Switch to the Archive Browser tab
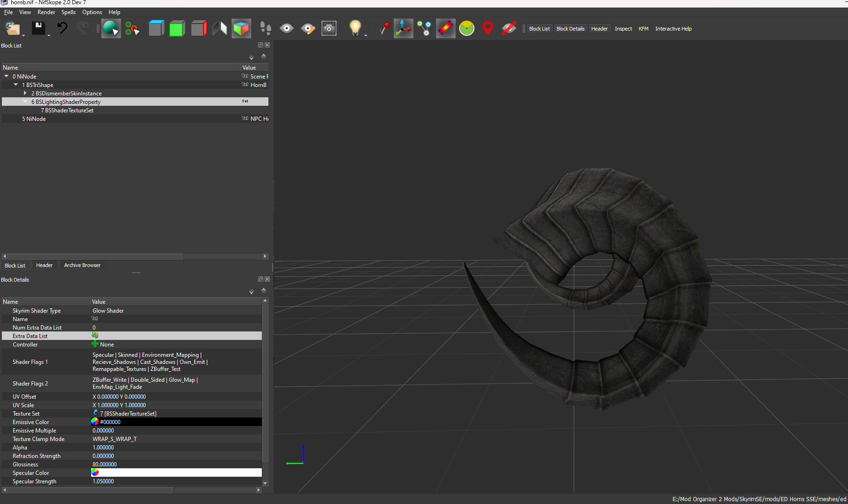 pyautogui.click(x=82, y=265)
